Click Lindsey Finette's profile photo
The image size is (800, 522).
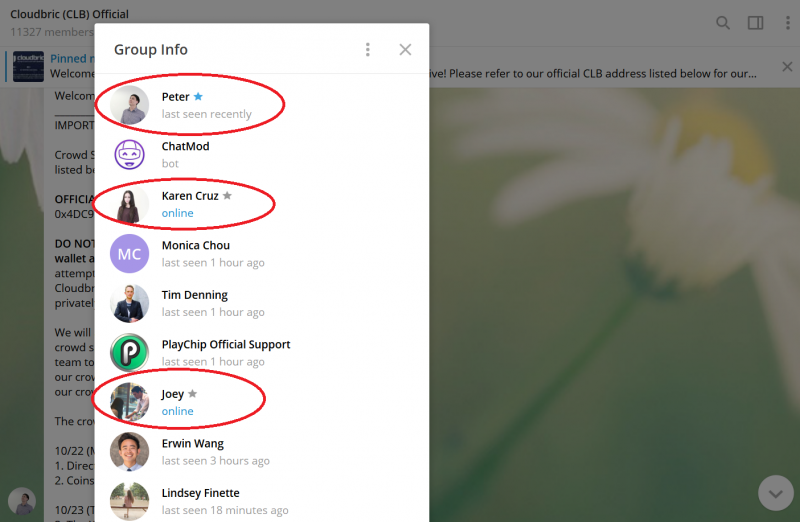point(130,501)
